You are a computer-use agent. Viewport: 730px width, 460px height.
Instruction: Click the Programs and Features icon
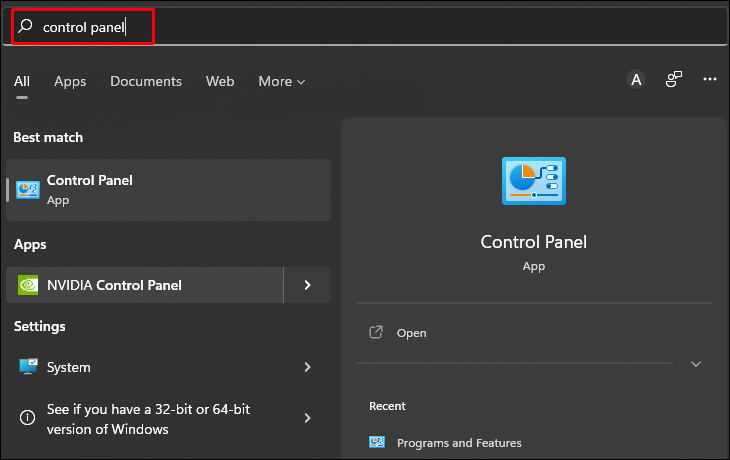377,442
